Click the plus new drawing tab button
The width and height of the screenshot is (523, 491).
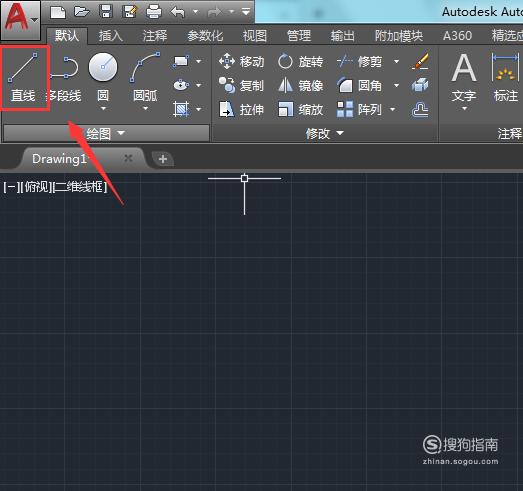coord(163,159)
